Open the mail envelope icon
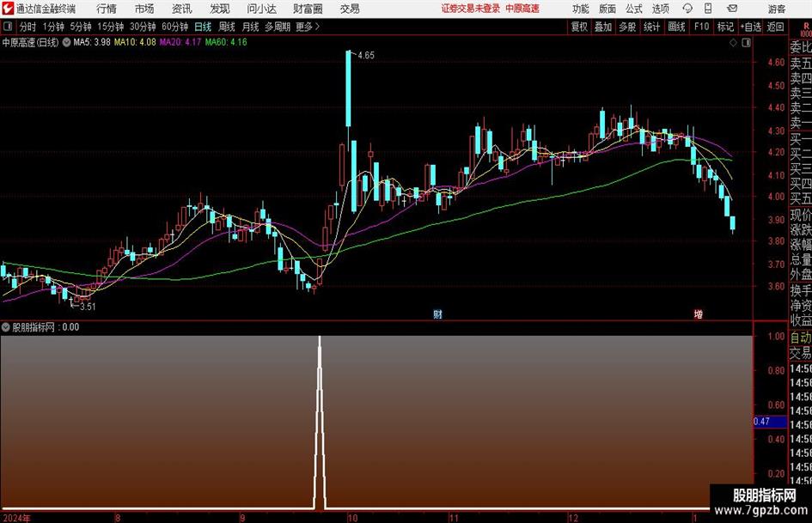 pos(732,9)
